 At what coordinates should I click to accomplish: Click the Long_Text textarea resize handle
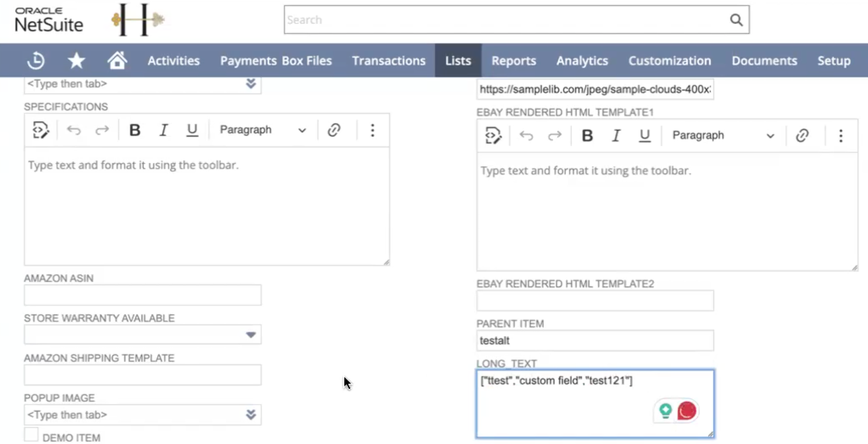(x=710, y=434)
